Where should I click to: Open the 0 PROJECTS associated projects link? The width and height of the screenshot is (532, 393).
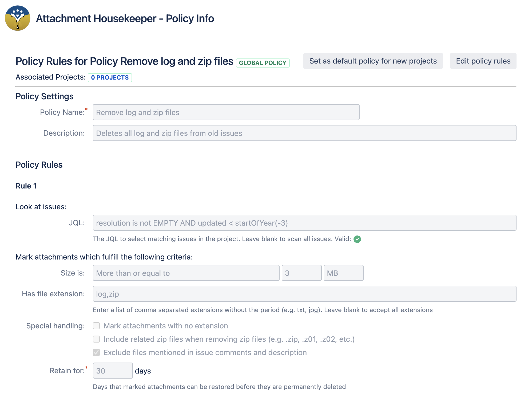click(x=110, y=78)
